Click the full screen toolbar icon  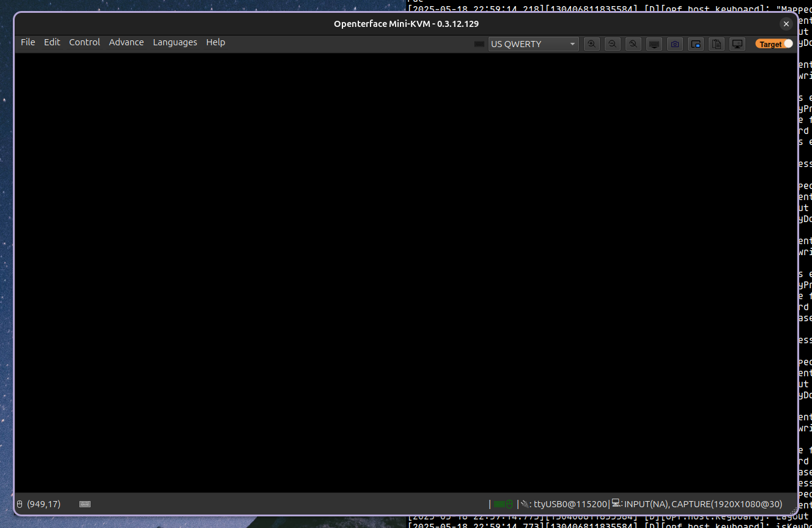point(696,44)
